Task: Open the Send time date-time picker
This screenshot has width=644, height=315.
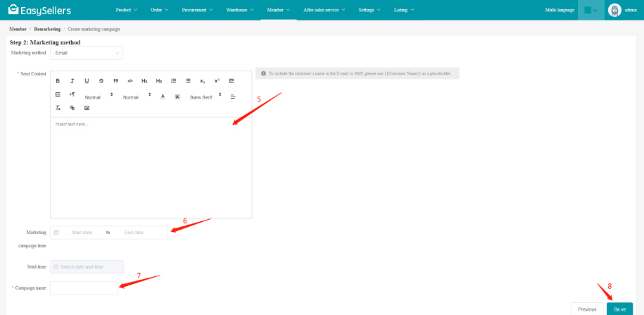Action: point(87,267)
